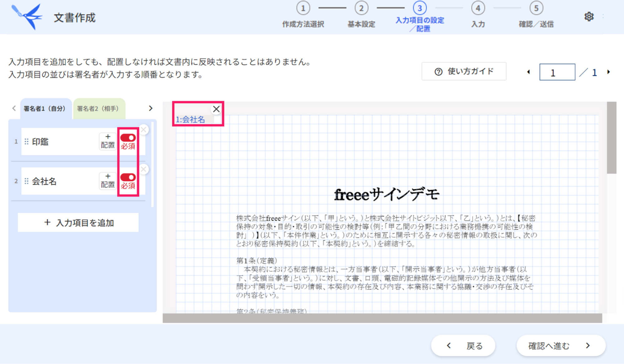Click 基本設定 step label

361,24
